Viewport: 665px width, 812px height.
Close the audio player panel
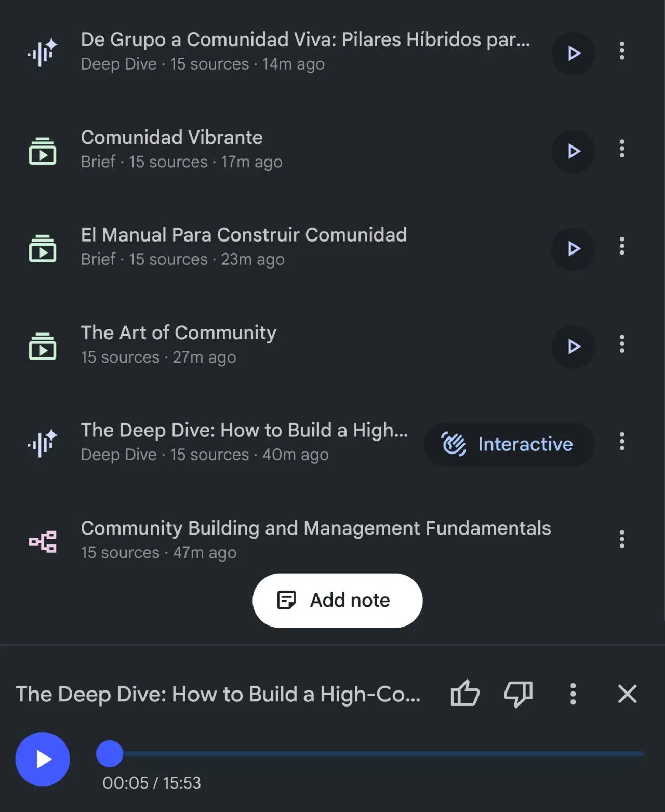tap(627, 694)
